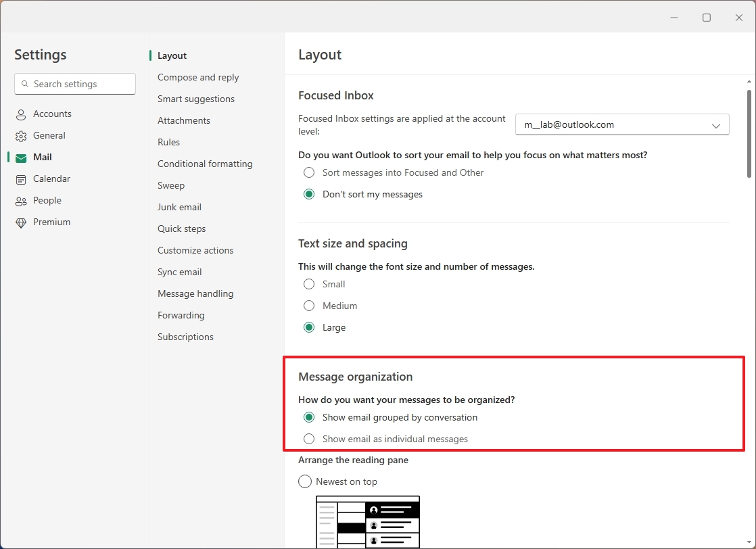This screenshot has width=756, height=549.
Task: Open Smart suggestions settings
Action: [x=195, y=99]
